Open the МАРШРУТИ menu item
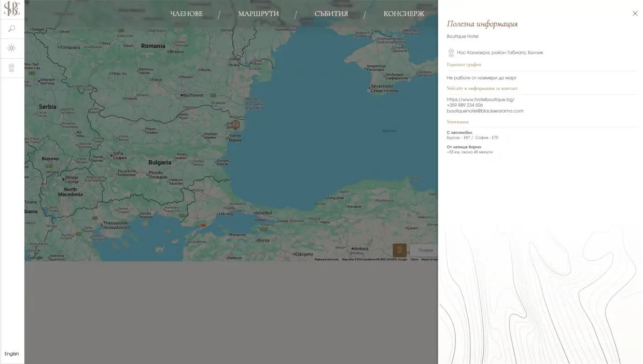Image resolution: width=643 pixels, height=364 pixels. pyautogui.click(x=258, y=14)
